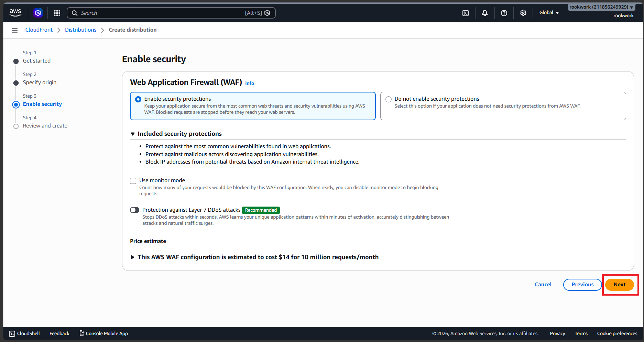Open the Amazon Q hexagon icon
Image resolution: width=644 pixels, height=342 pixels.
[38, 13]
